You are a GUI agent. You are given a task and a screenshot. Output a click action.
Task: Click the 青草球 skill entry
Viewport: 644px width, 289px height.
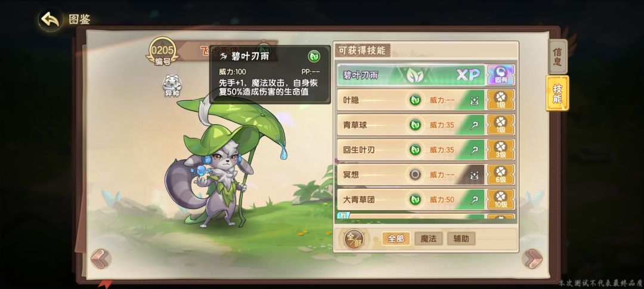pos(411,125)
